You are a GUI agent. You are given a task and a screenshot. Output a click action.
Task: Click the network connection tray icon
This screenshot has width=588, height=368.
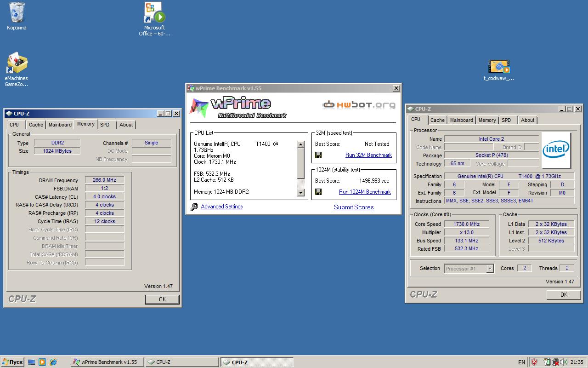[555, 362]
